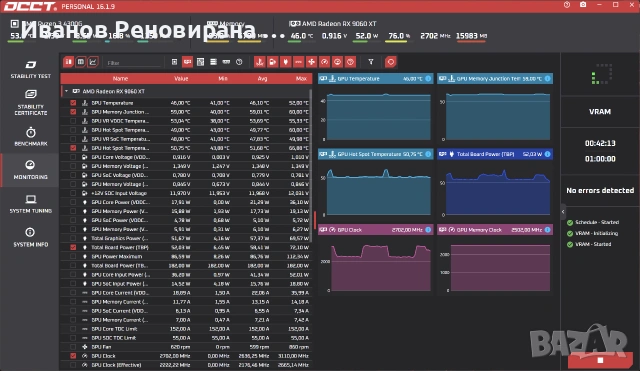Sort by the Min column header

(222, 78)
